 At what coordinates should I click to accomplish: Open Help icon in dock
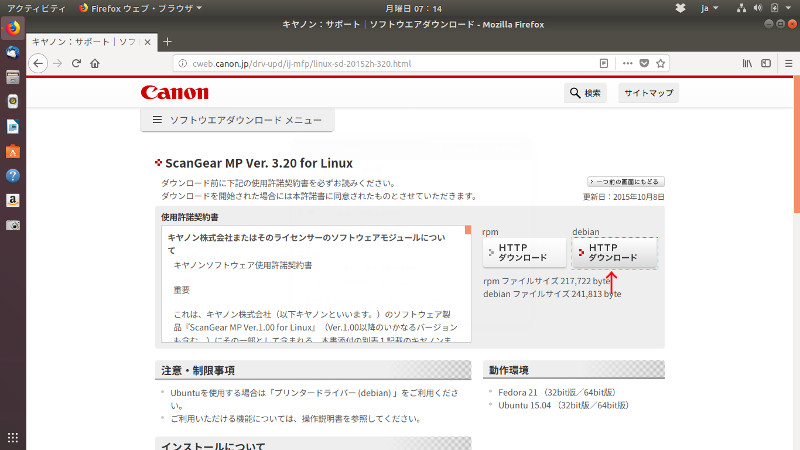pyautogui.click(x=13, y=176)
